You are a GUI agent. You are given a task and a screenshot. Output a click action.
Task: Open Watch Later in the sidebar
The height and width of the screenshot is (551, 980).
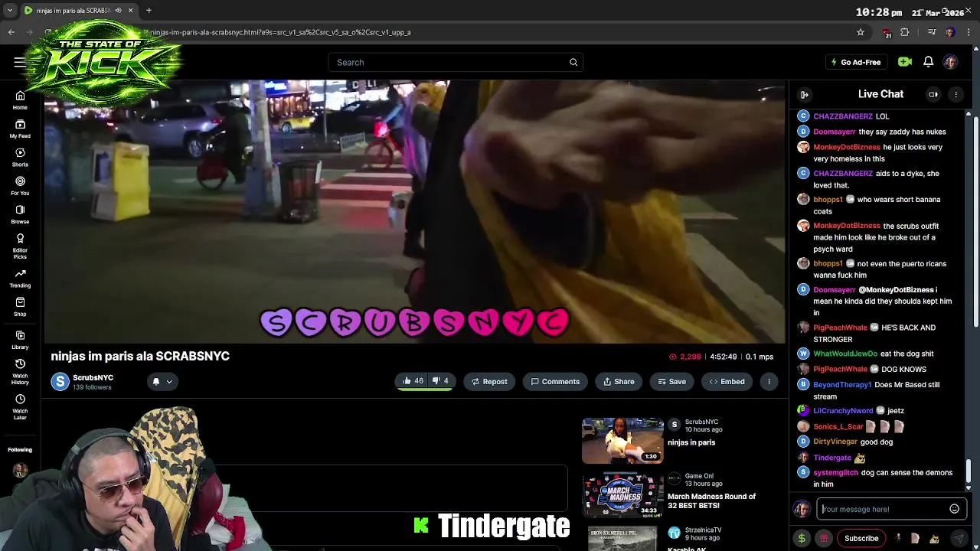click(20, 406)
